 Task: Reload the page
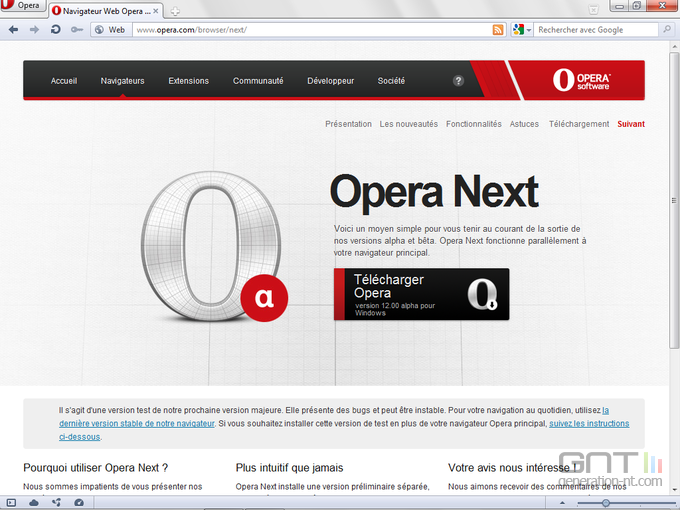click(x=56, y=29)
